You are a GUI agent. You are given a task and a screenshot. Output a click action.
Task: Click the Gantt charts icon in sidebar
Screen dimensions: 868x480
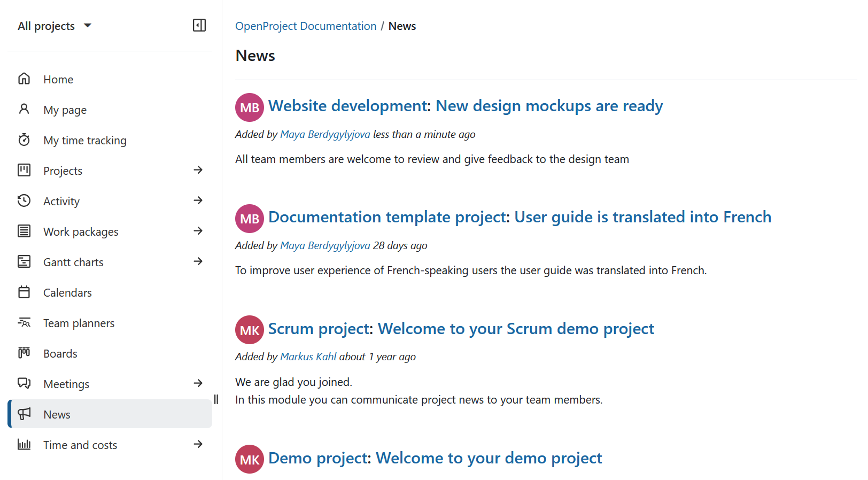click(x=24, y=262)
